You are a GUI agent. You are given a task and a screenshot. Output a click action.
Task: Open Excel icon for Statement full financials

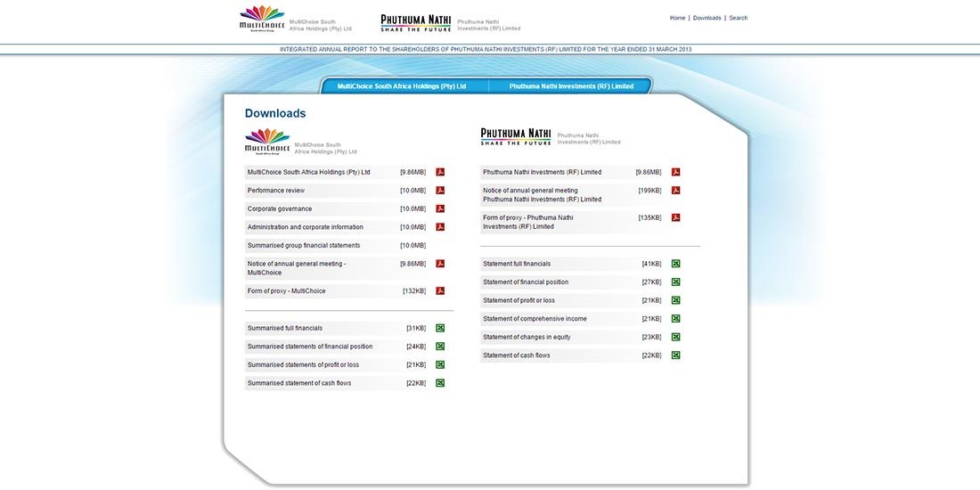[x=675, y=264]
